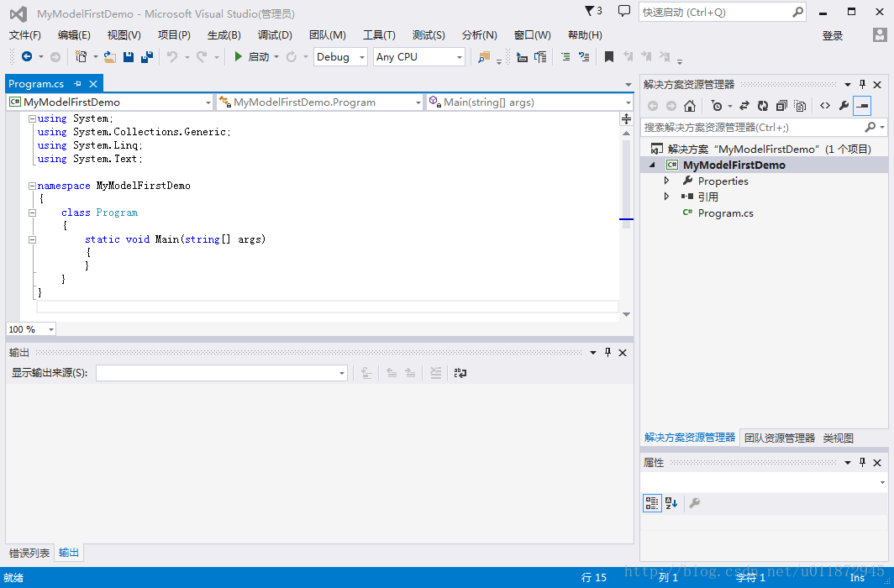Open the 帮助(H) menu

coord(585,35)
